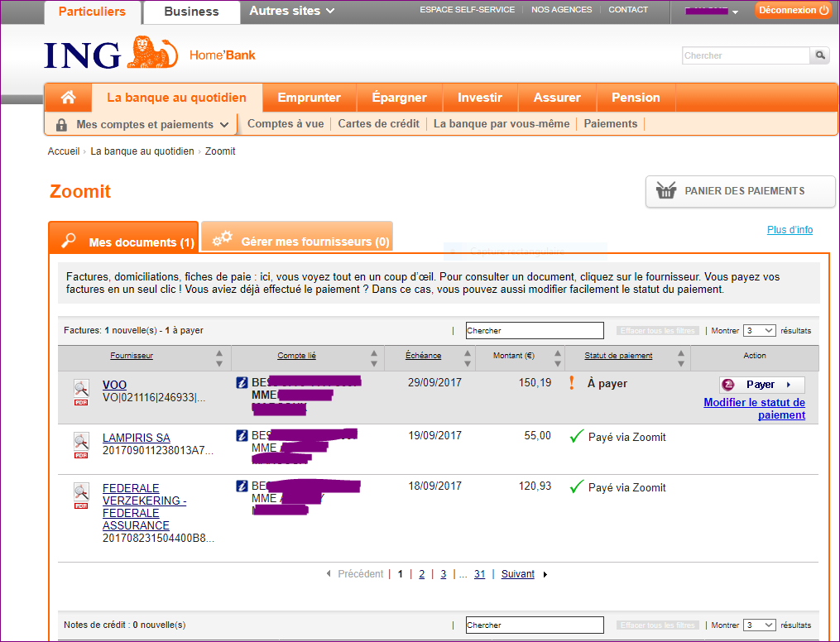Open the Factures Montrer results count dropdown

(759, 331)
